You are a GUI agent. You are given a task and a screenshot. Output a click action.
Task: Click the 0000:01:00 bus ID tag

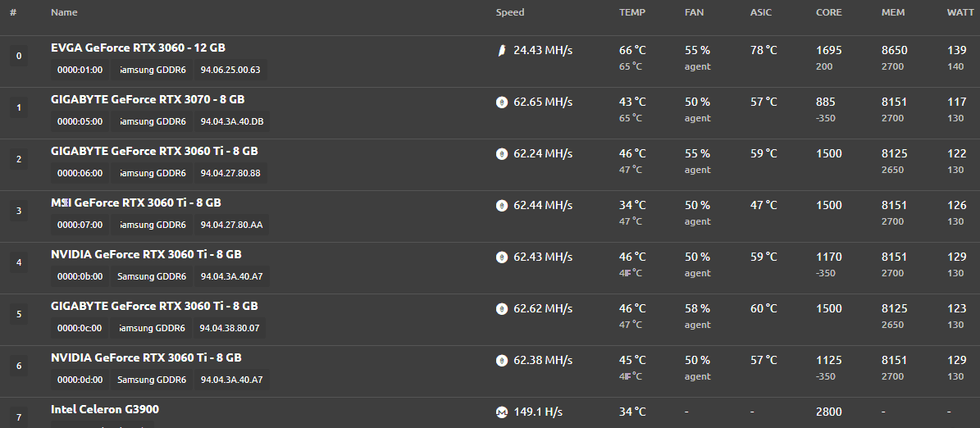(80, 70)
